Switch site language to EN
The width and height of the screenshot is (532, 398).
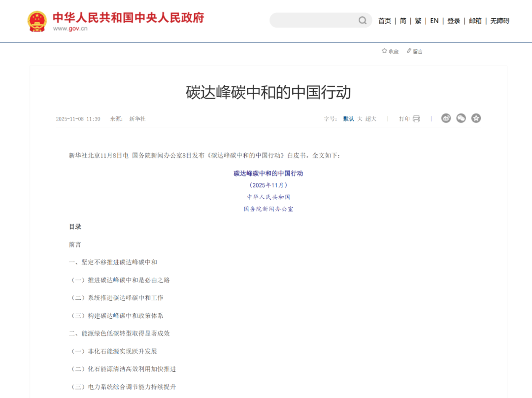coord(434,21)
